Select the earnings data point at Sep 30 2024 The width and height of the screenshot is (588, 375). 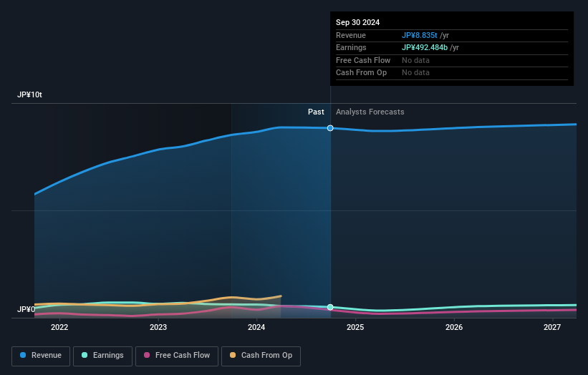[x=330, y=307]
